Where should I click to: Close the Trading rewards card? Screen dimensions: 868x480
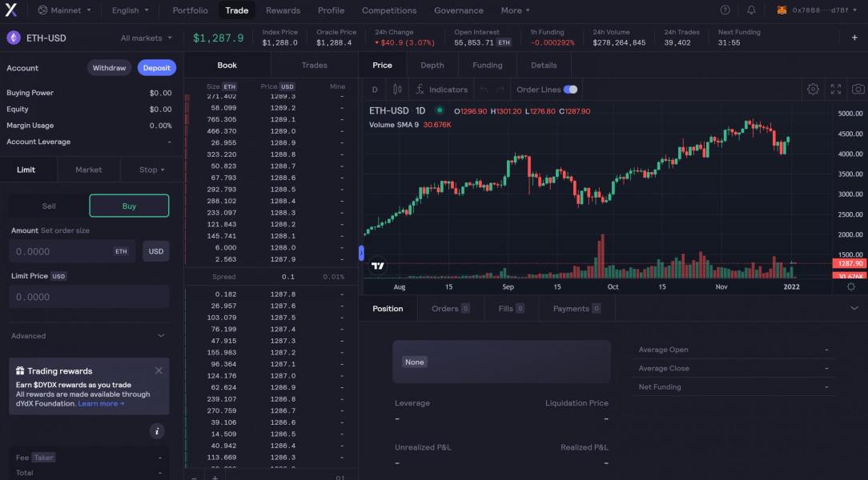point(159,370)
